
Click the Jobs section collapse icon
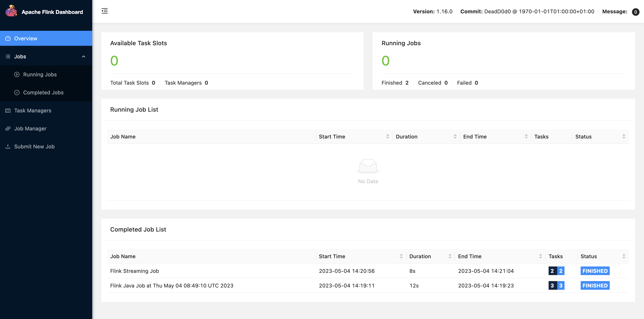[83, 56]
